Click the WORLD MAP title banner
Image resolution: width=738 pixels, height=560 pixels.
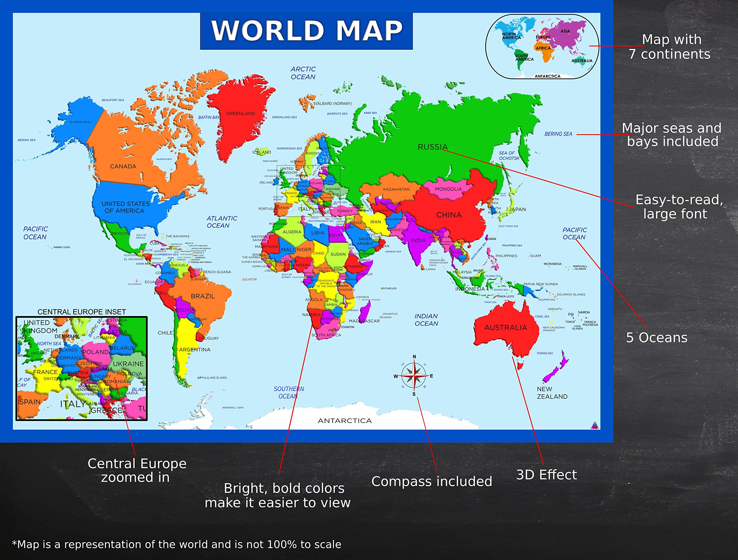coord(306,31)
